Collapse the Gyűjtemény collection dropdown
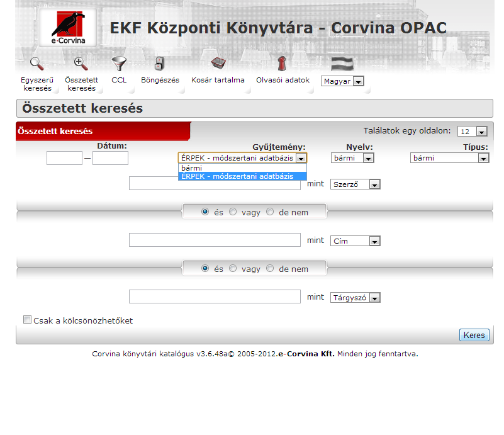This screenshot has width=504, height=435. 242,158
